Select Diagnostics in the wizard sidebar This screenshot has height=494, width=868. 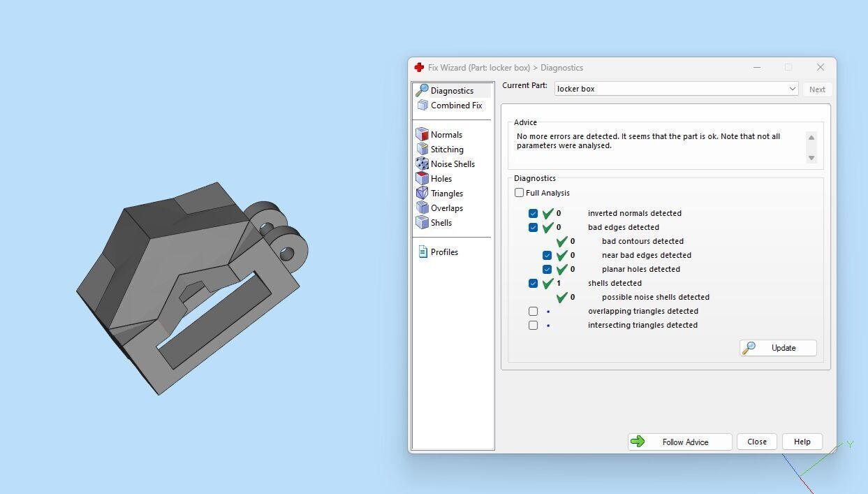point(452,91)
